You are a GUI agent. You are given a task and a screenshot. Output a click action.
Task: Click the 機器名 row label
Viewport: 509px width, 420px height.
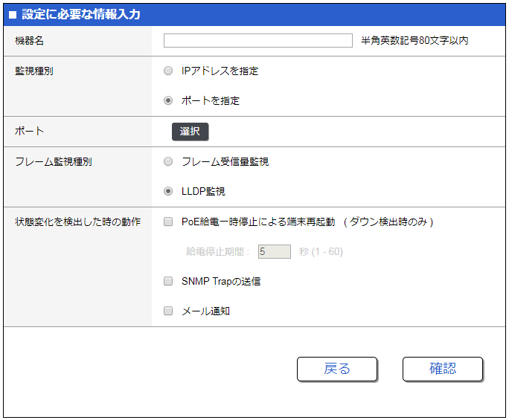pos(30,41)
